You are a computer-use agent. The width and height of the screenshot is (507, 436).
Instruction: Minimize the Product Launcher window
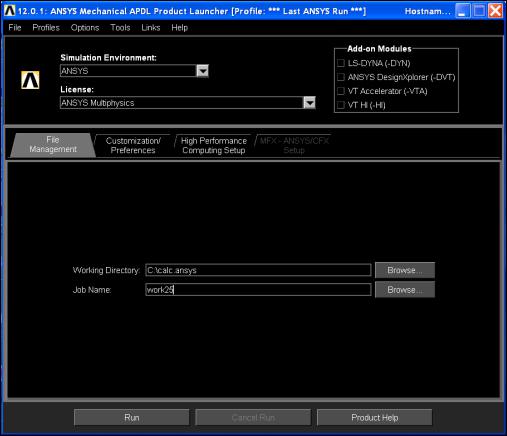point(462,11)
